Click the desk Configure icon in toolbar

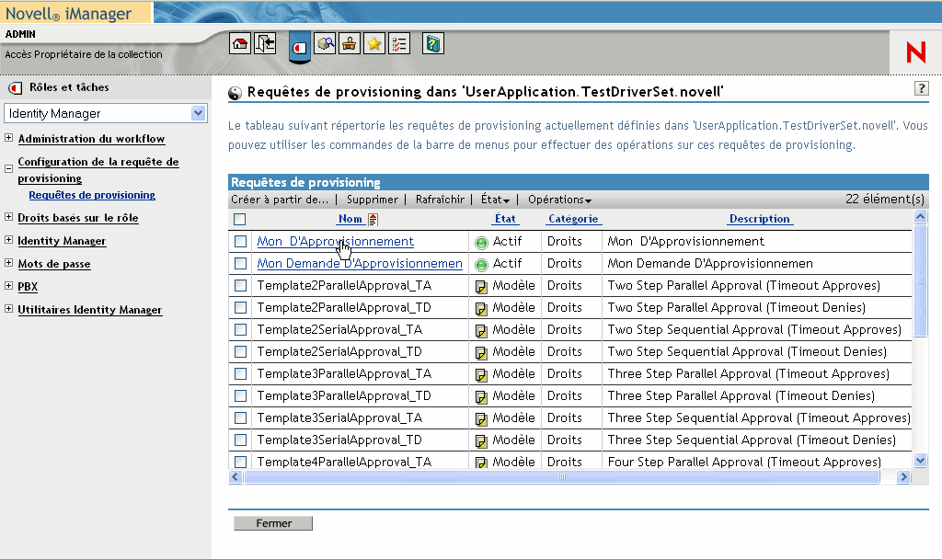coord(350,43)
